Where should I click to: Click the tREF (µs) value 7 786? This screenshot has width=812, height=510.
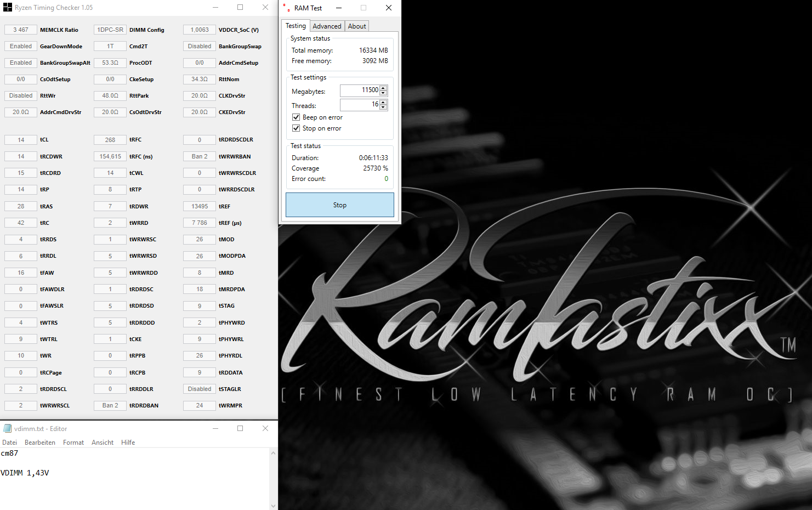200,223
